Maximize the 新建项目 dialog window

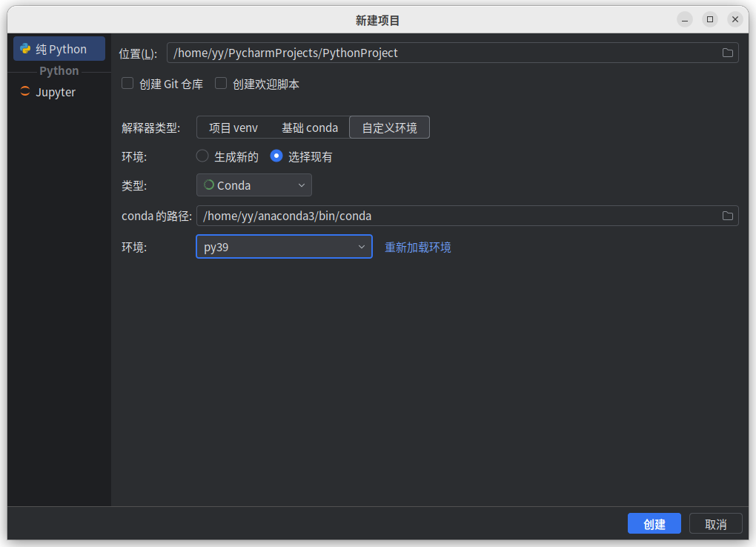point(710,19)
